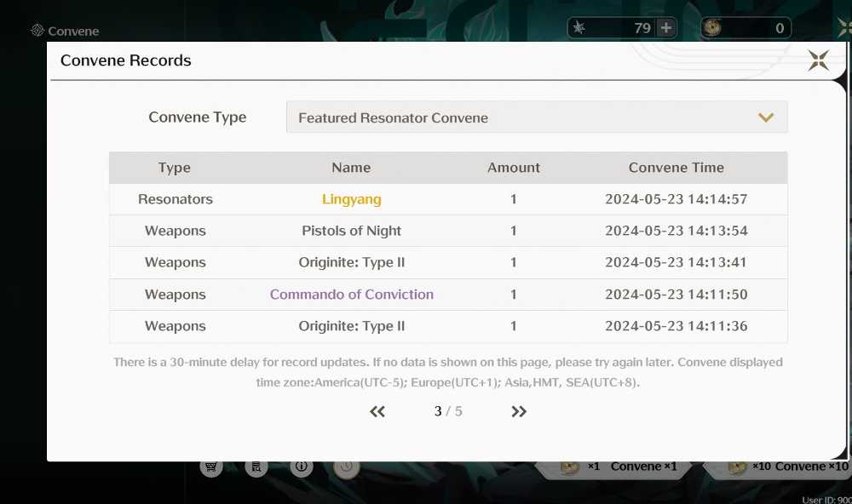Select the Lingyang name entry
852x504 pixels.
352,199
